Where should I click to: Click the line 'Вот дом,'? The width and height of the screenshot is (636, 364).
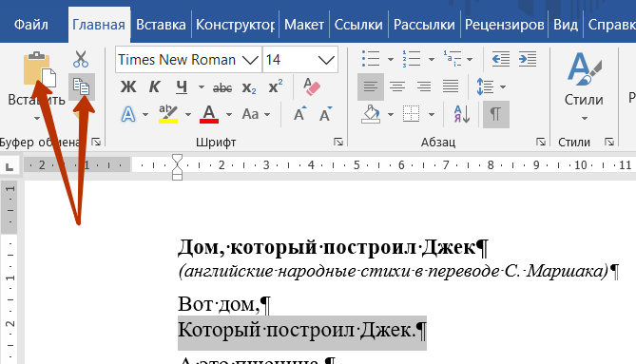coord(219,304)
